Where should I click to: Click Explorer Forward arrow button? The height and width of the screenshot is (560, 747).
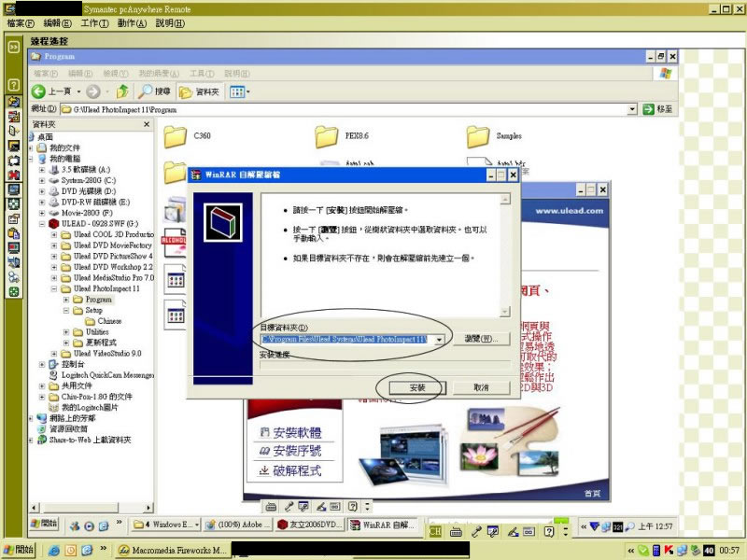[x=92, y=91]
